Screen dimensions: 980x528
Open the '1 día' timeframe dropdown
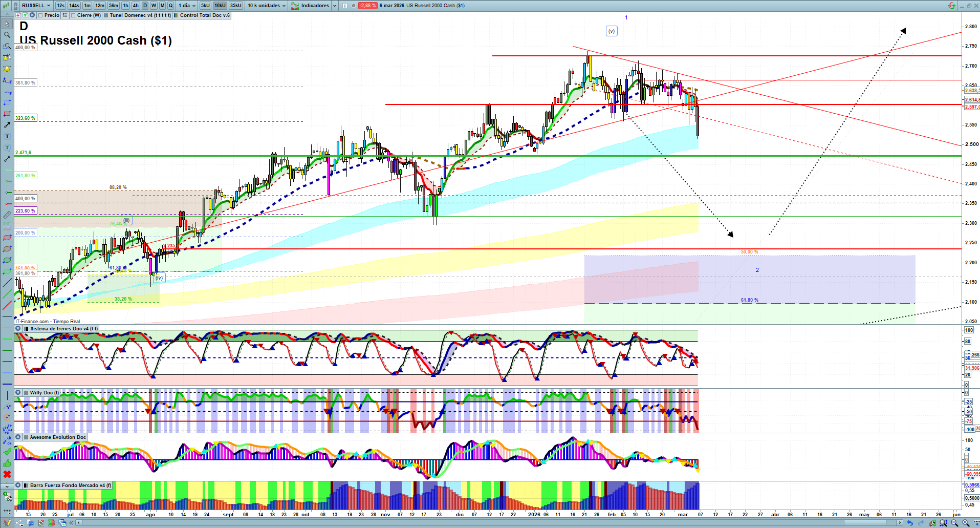tap(187, 6)
